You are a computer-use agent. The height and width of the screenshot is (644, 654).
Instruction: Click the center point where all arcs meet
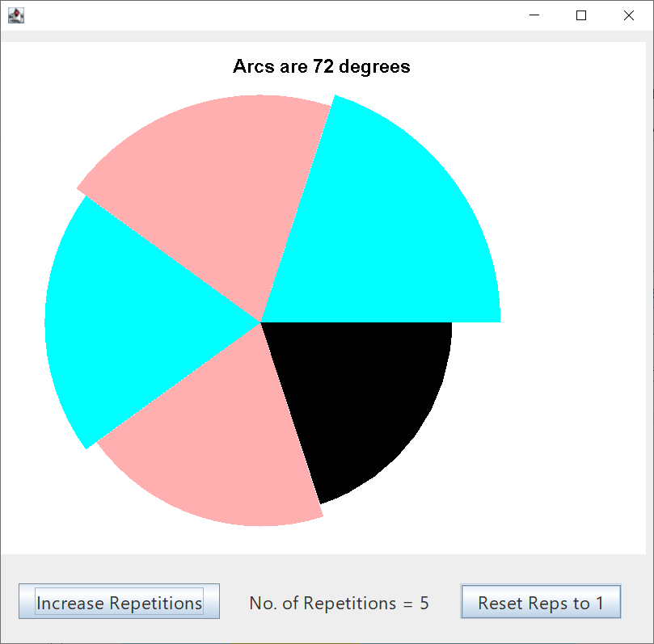[x=261, y=322]
